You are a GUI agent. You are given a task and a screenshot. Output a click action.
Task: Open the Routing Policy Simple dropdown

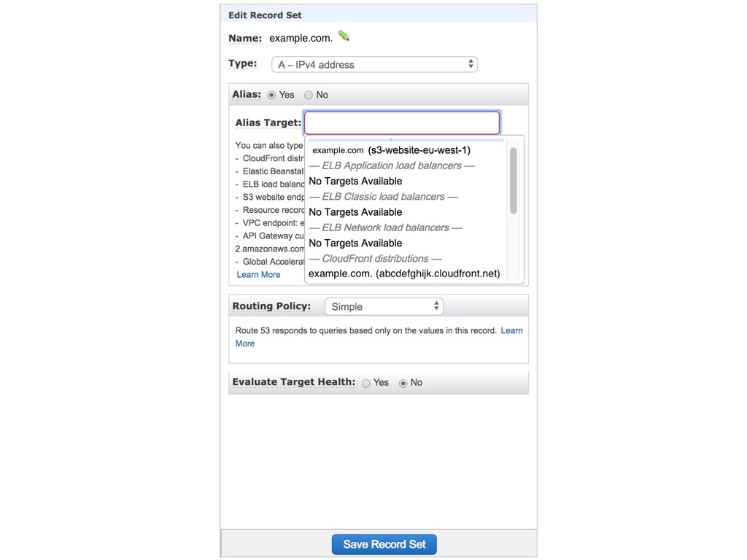[384, 307]
